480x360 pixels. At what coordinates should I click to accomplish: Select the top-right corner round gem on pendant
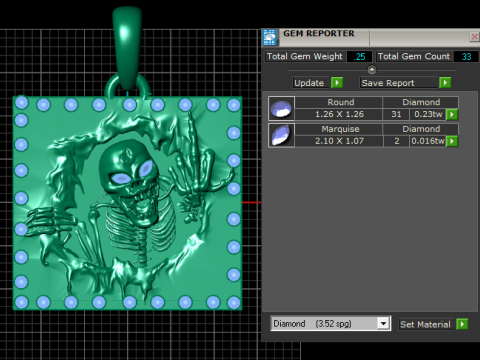coord(234,105)
